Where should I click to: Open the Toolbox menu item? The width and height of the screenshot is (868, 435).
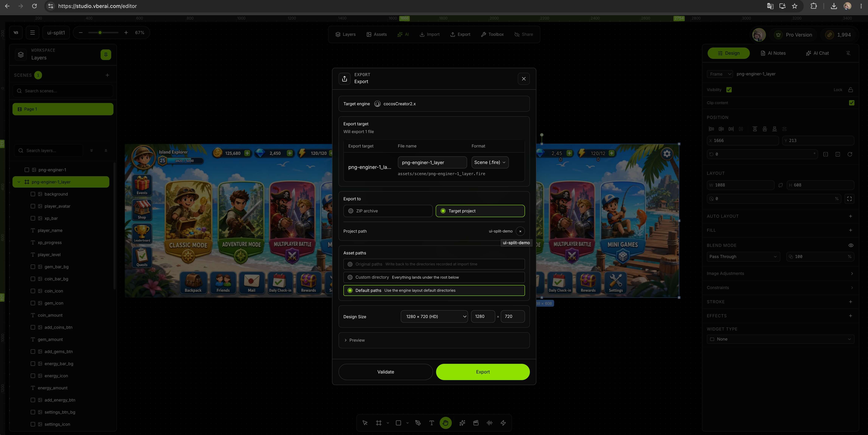492,34
